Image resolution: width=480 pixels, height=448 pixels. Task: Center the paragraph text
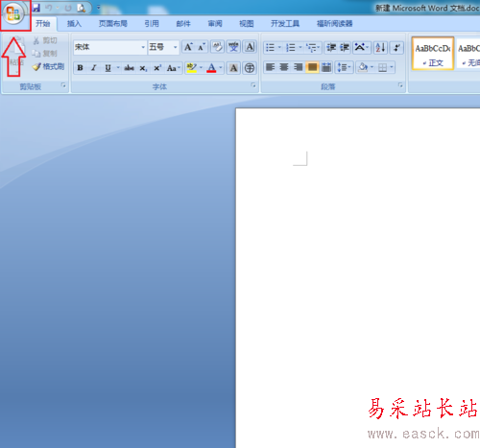[284, 67]
